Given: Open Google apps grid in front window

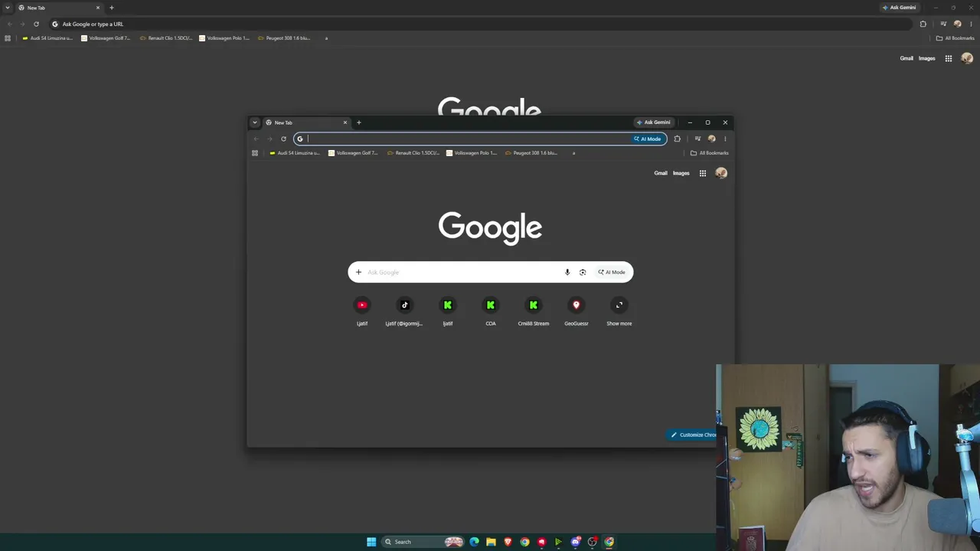Looking at the screenshot, I should pyautogui.click(x=703, y=173).
